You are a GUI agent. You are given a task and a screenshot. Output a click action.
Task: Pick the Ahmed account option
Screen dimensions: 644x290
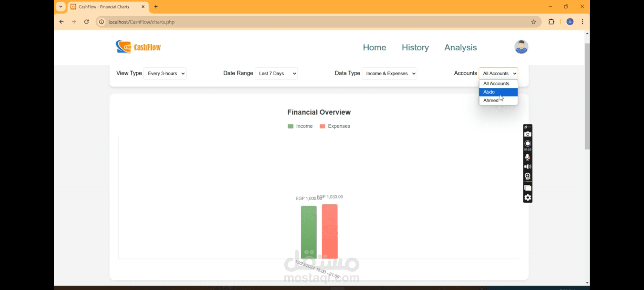pyautogui.click(x=498, y=100)
